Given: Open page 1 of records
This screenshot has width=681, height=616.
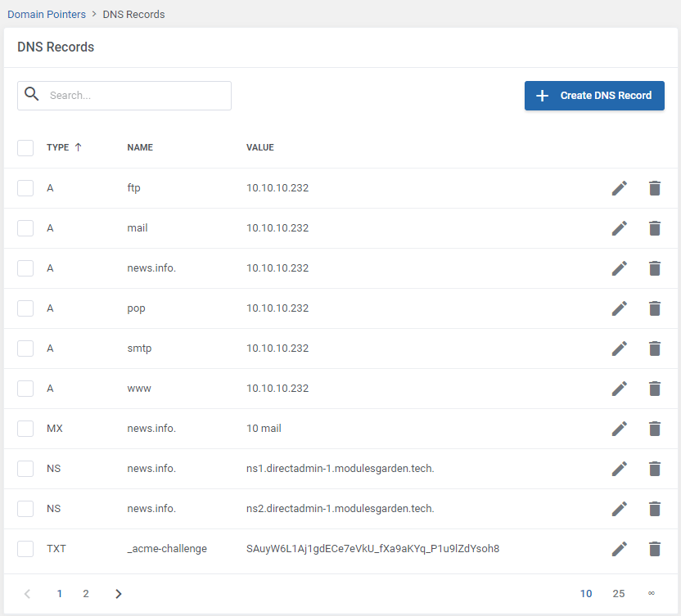Looking at the screenshot, I should point(60,594).
